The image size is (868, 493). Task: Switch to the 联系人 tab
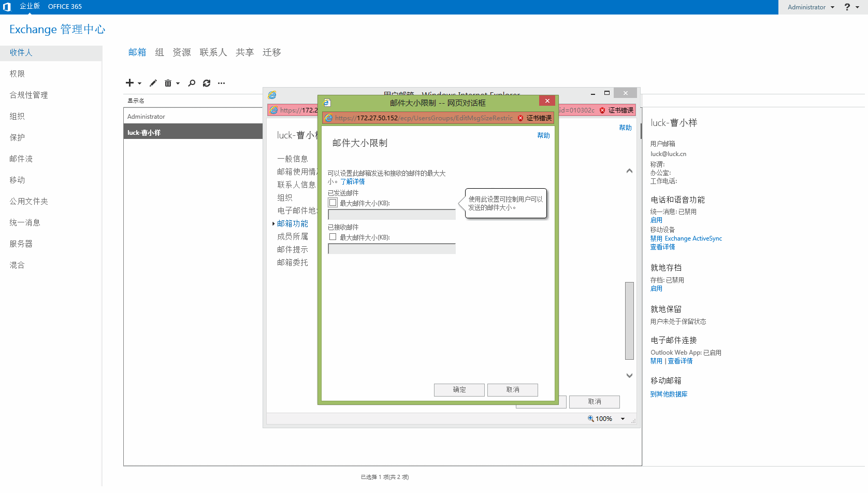pos(213,52)
